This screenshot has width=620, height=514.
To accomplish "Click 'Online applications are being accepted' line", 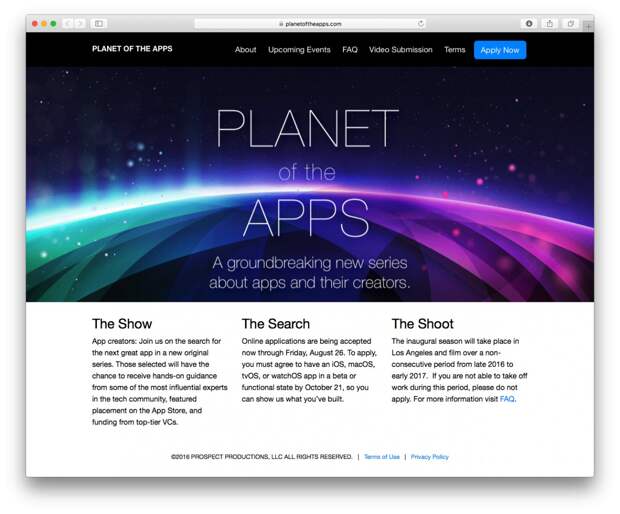I will (x=306, y=341).
